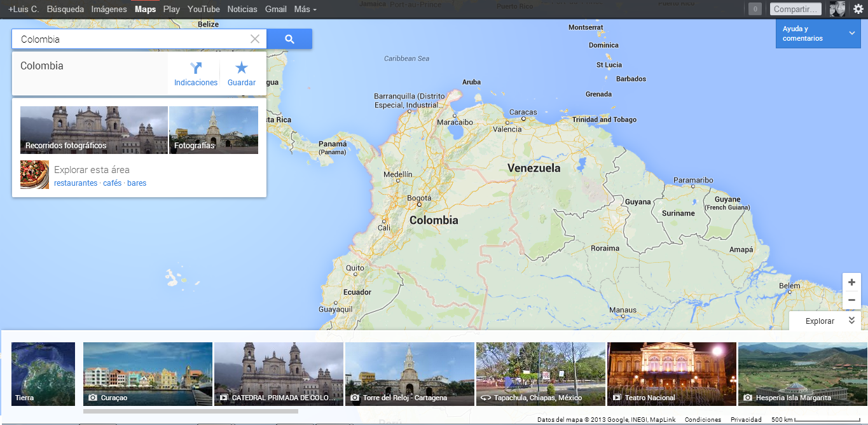The image size is (868, 425).
Task: Go to YouTube
Action: (203, 9)
